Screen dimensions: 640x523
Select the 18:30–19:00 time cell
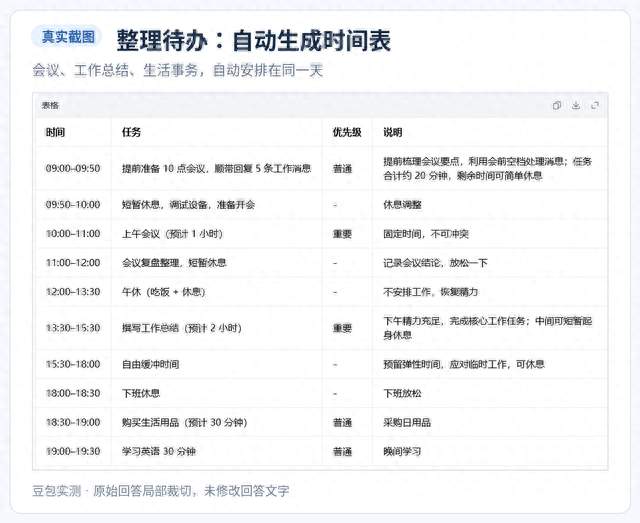(x=73, y=422)
